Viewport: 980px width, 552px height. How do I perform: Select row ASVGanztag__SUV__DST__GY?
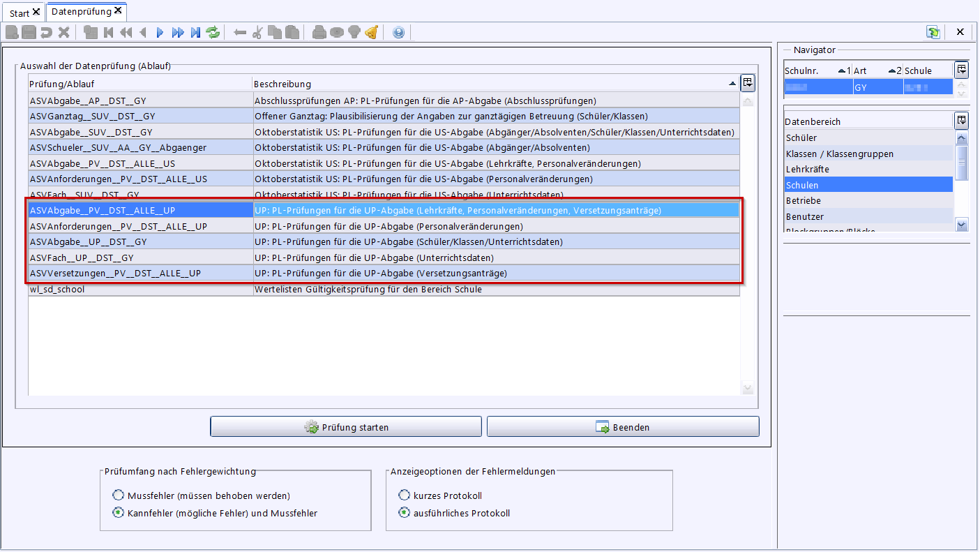click(384, 116)
